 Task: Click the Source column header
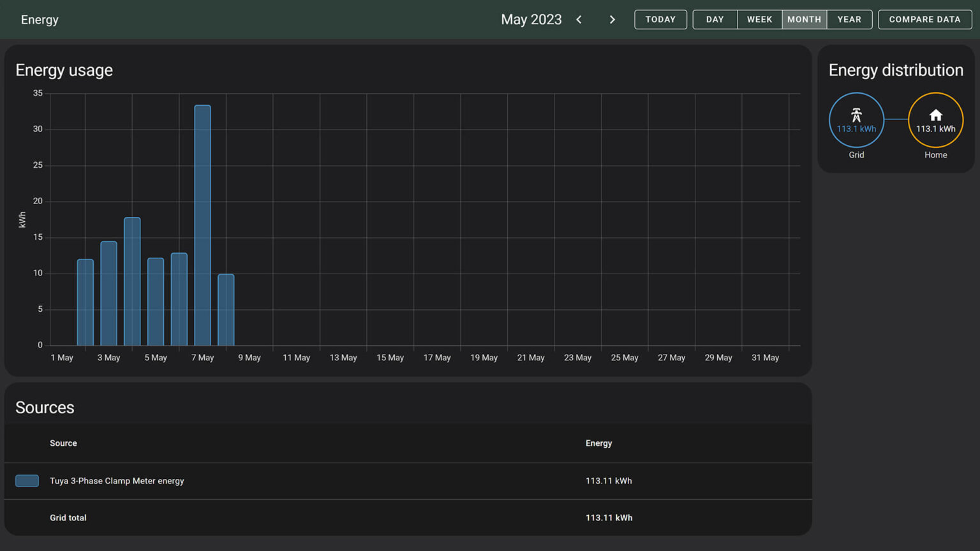click(63, 443)
